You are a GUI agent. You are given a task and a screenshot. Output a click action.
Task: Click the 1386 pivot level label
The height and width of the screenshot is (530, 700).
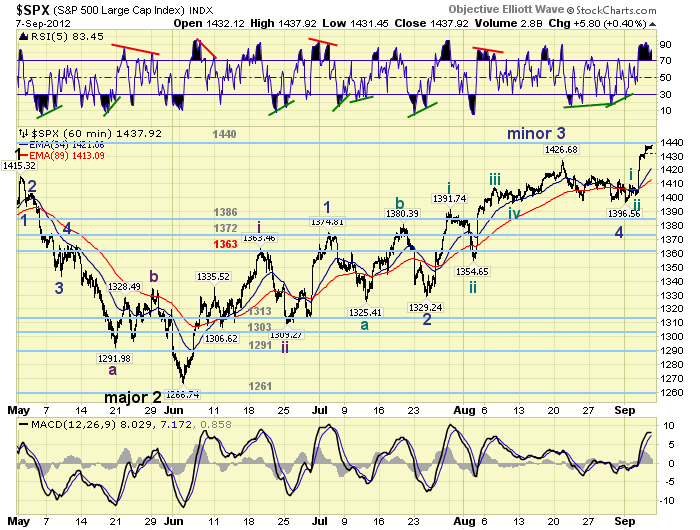225,212
